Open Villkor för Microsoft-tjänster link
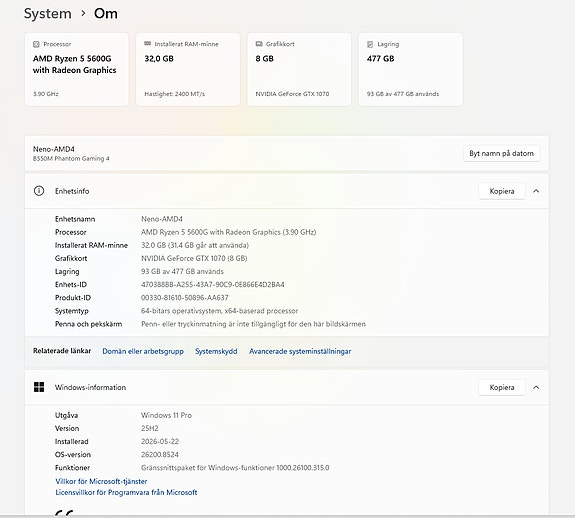The height and width of the screenshot is (518, 575). click(101, 481)
